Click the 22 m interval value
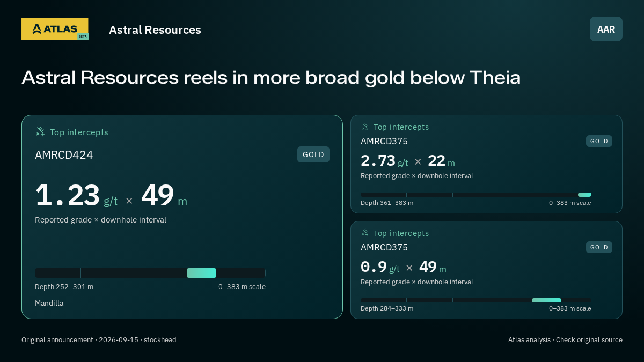This screenshot has height=362, width=644. [x=441, y=161]
